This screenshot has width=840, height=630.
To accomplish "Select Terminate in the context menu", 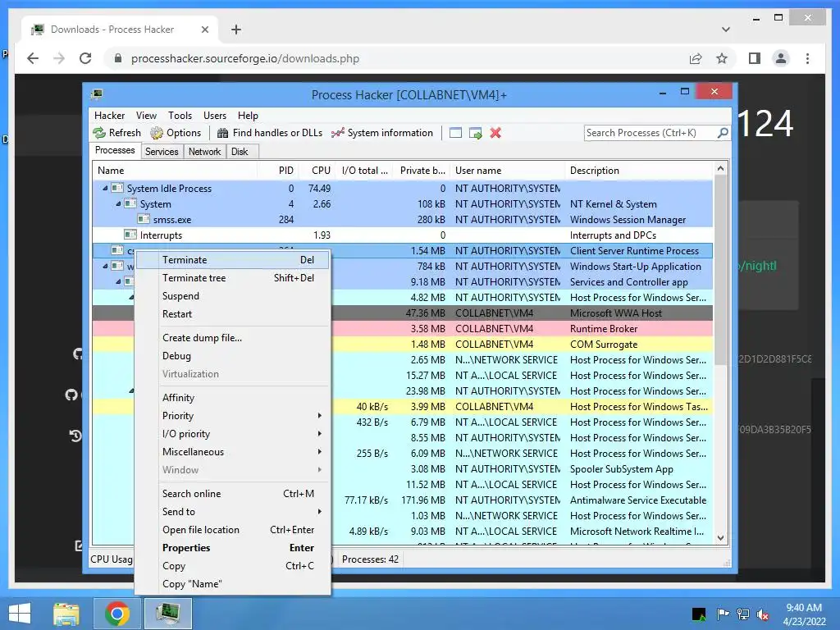I will (x=232, y=260).
